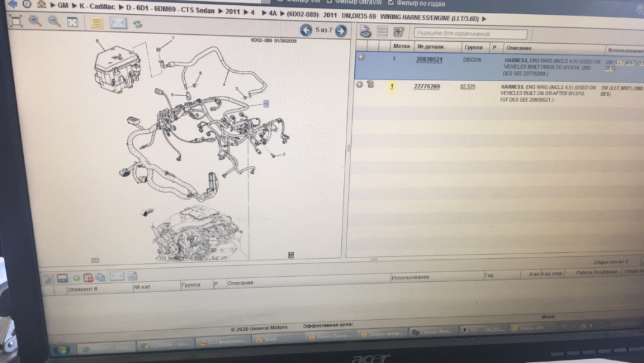Click the green refresh arrows icon
644x363 pixels.
pos(137,24)
